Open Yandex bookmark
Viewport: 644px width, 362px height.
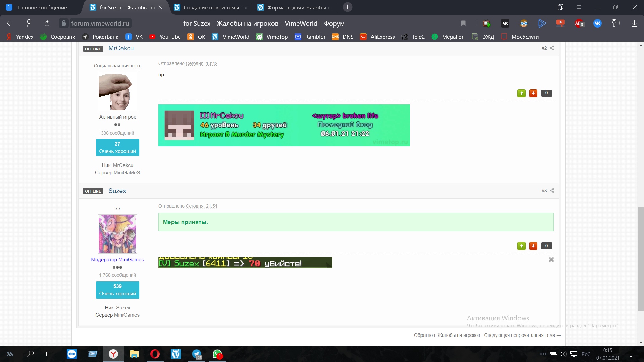(x=20, y=37)
